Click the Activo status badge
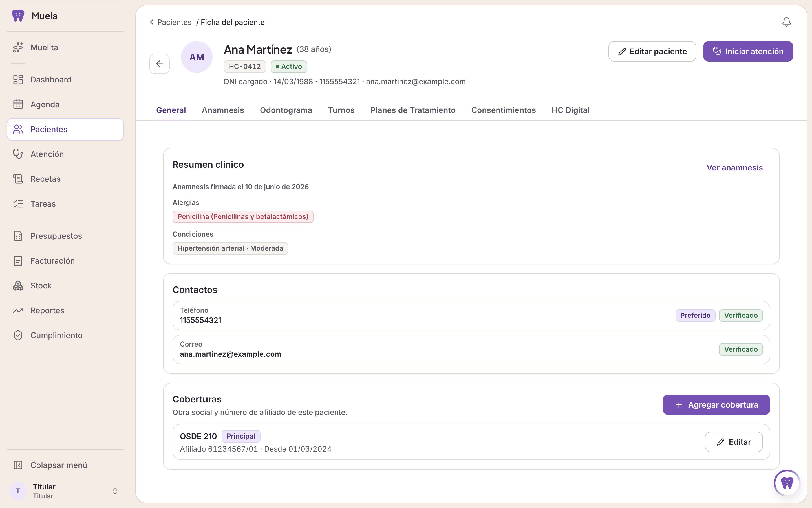Screen dimensions: 812x508 pos(288,67)
